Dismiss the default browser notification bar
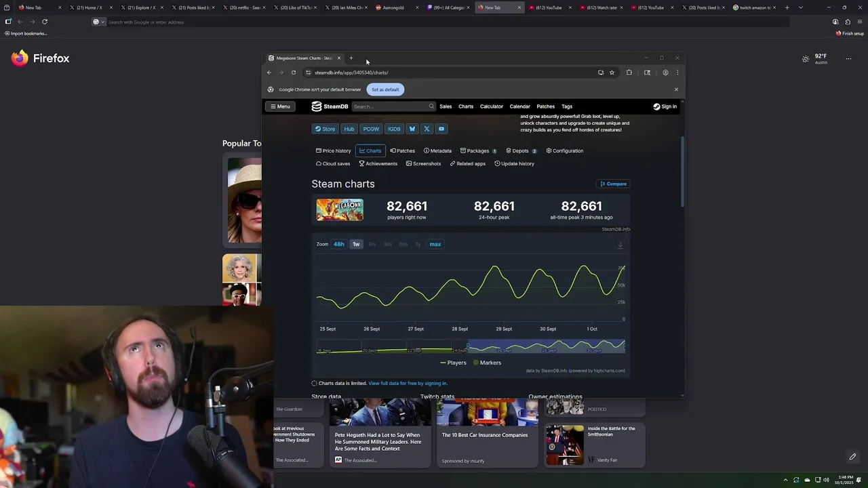This screenshot has width=868, height=488. click(x=676, y=89)
